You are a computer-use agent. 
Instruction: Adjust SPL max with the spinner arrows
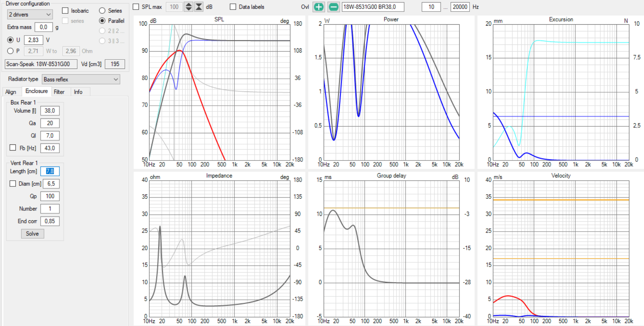click(x=188, y=7)
